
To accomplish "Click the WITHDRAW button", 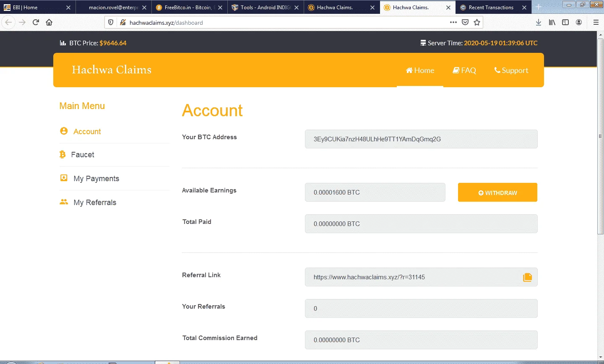I will pos(497,192).
